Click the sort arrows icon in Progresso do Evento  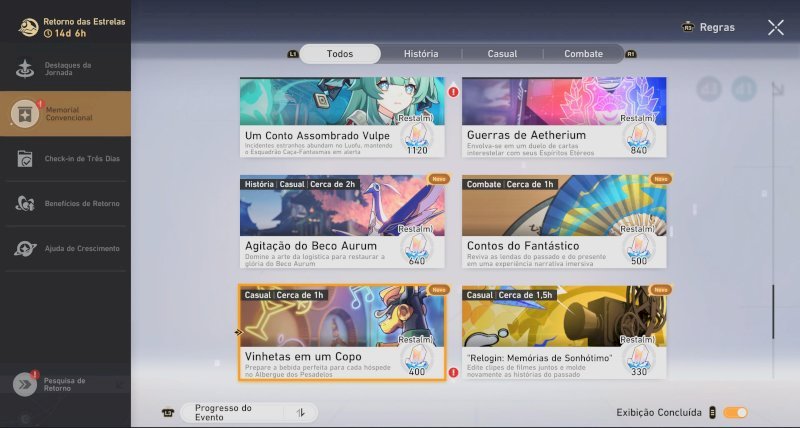(301, 413)
